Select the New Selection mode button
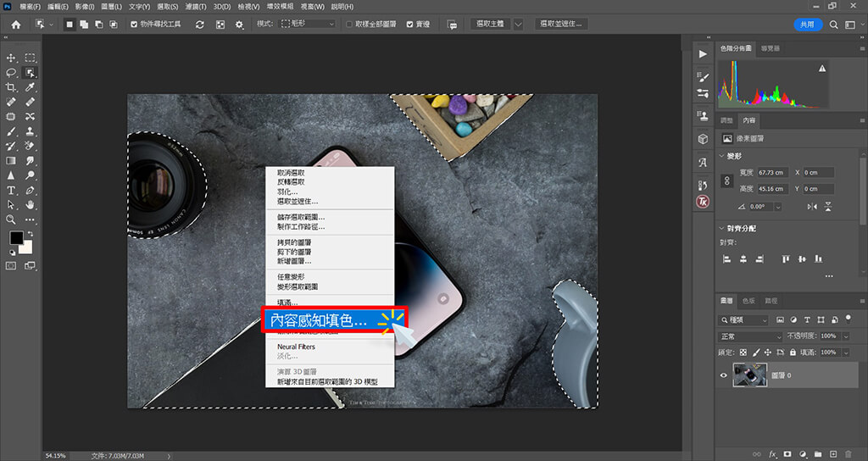868x461 pixels. [70, 25]
